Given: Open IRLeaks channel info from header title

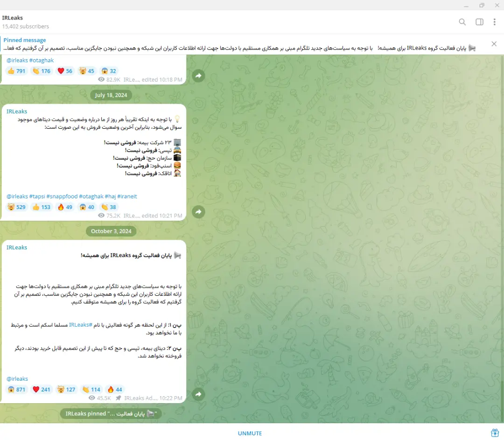Looking at the screenshot, I should (13, 18).
